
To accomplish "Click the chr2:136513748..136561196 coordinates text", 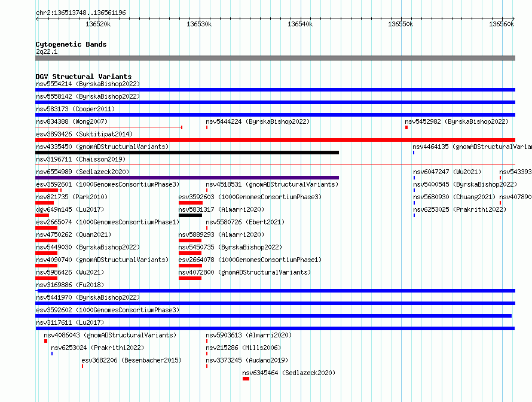I will (x=81, y=13).
